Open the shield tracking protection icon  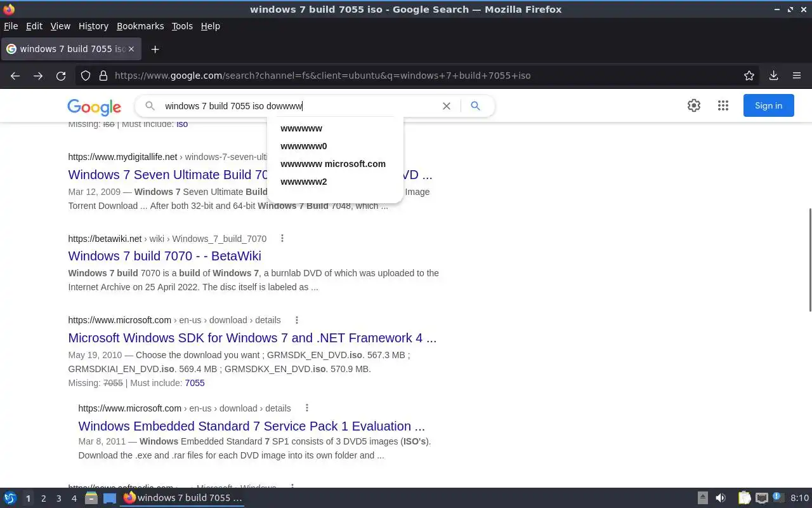click(86, 76)
